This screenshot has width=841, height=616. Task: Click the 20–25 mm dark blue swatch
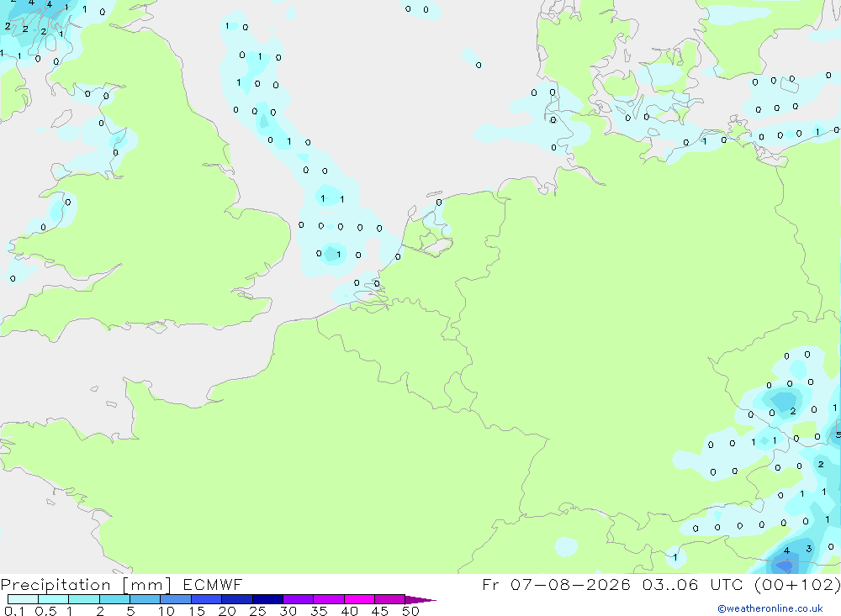pos(236,599)
